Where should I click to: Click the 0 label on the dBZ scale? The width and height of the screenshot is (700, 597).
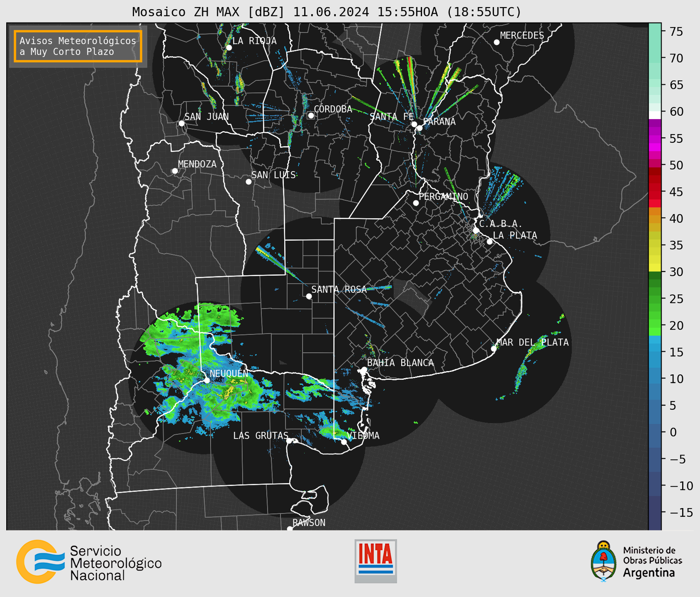(673, 432)
